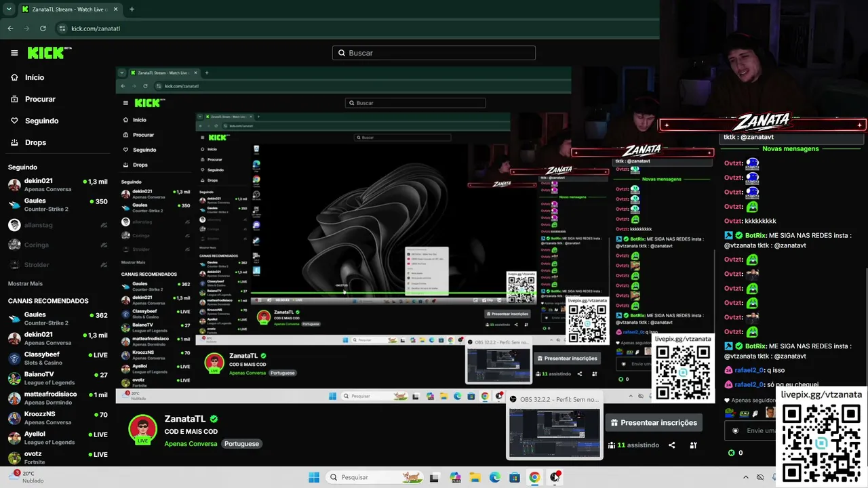Click the verified badge next to ZanataTL
The image size is (868, 488).
[x=214, y=419]
